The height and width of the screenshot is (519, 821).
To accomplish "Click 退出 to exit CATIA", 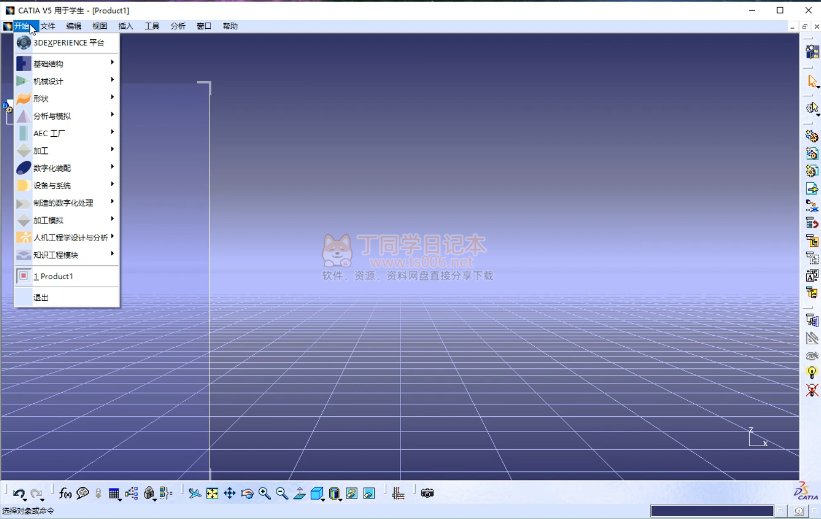I will [41, 297].
